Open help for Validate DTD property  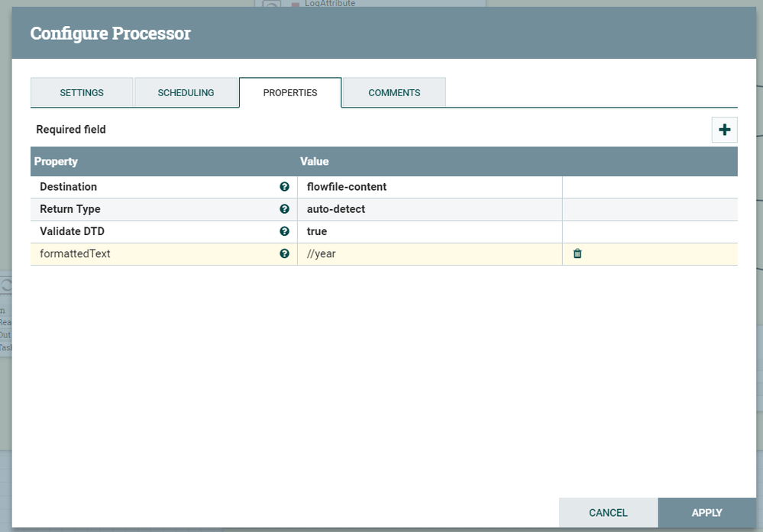tap(285, 231)
